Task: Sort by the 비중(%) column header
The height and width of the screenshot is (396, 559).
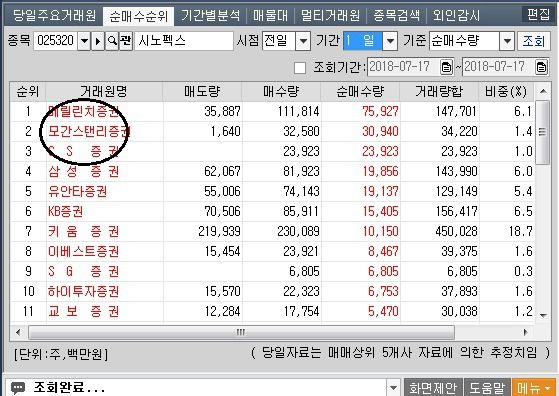Action: pos(506,92)
